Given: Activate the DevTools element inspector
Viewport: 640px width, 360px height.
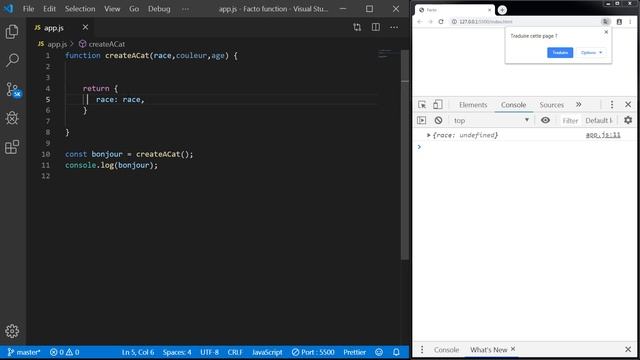Looking at the screenshot, I should coord(422,104).
